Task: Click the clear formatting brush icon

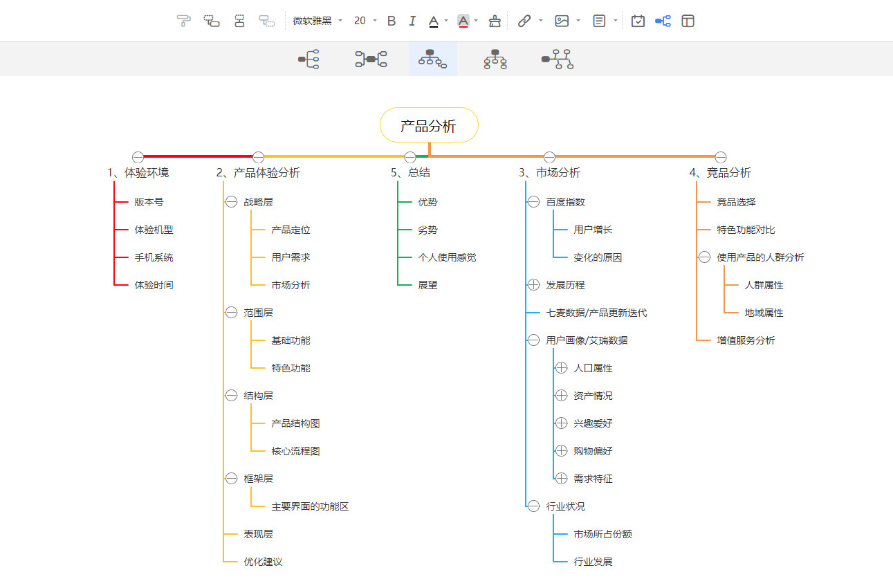Action: 495,21
